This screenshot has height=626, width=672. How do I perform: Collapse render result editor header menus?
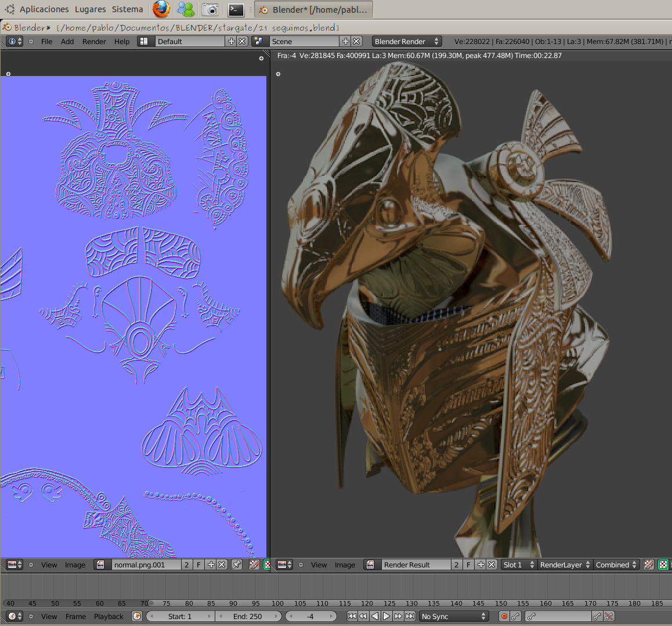(x=301, y=565)
